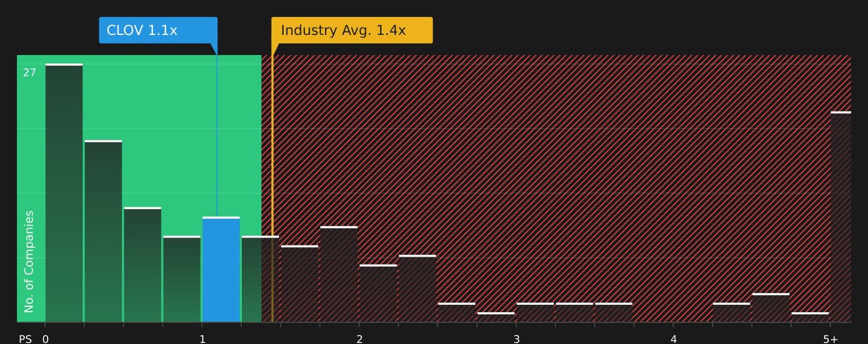Click the x-axis value 1
The width and height of the screenshot is (868, 344).
(203, 339)
